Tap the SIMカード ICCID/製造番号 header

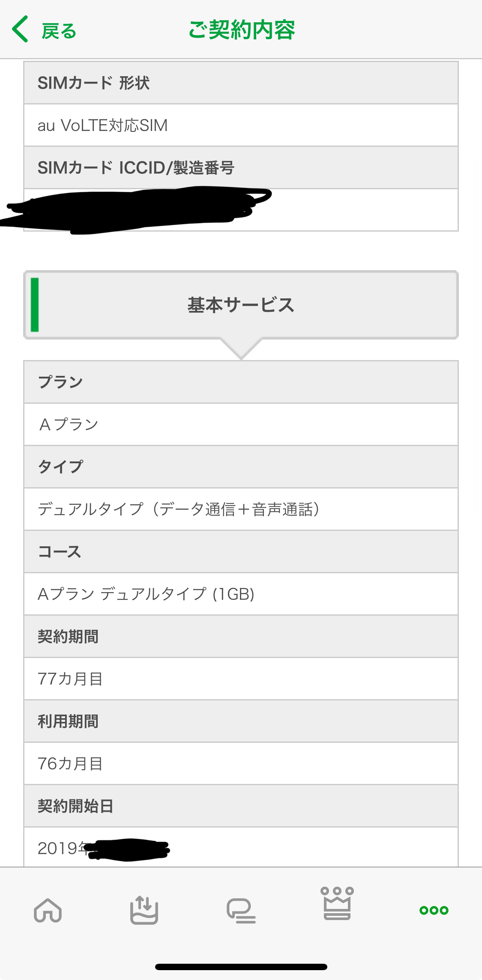tap(241, 168)
